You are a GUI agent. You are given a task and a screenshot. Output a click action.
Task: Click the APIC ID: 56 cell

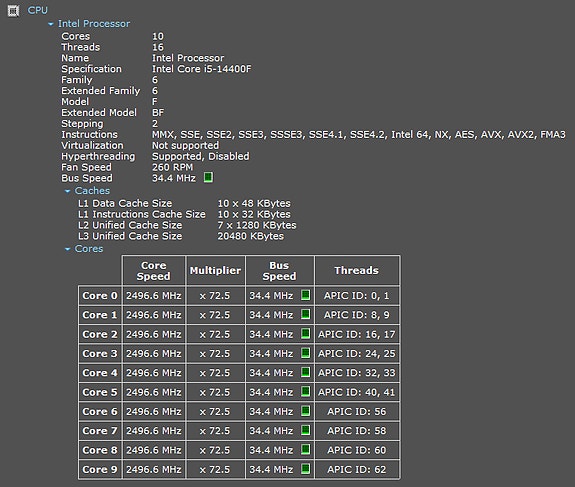pos(357,411)
